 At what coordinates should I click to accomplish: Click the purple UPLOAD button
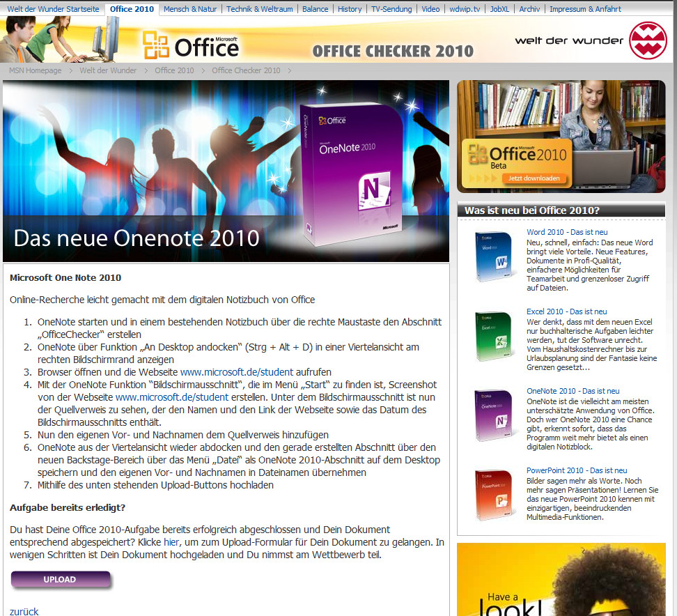[61, 580]
